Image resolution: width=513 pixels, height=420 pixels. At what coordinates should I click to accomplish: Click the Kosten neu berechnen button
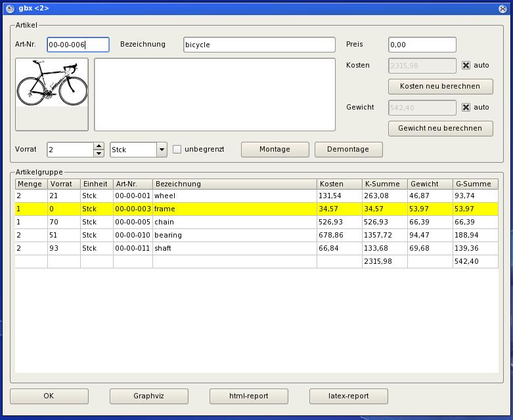tap(440, 86)
